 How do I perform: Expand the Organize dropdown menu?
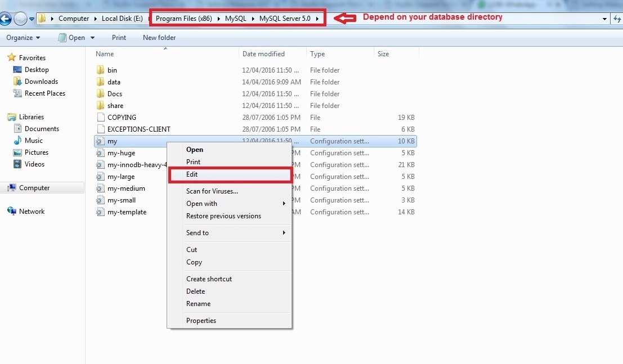coord(23,38)
